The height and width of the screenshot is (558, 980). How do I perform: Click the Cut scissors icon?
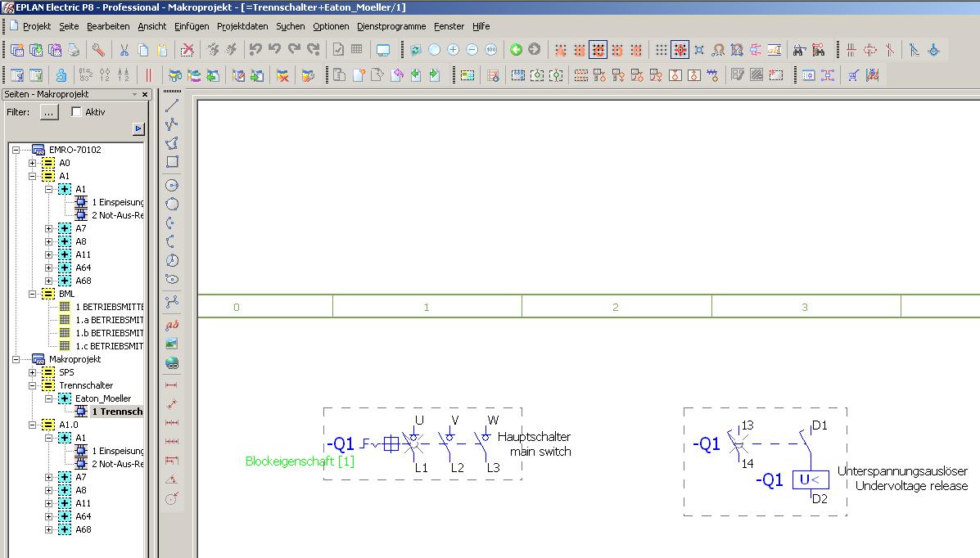124,50
